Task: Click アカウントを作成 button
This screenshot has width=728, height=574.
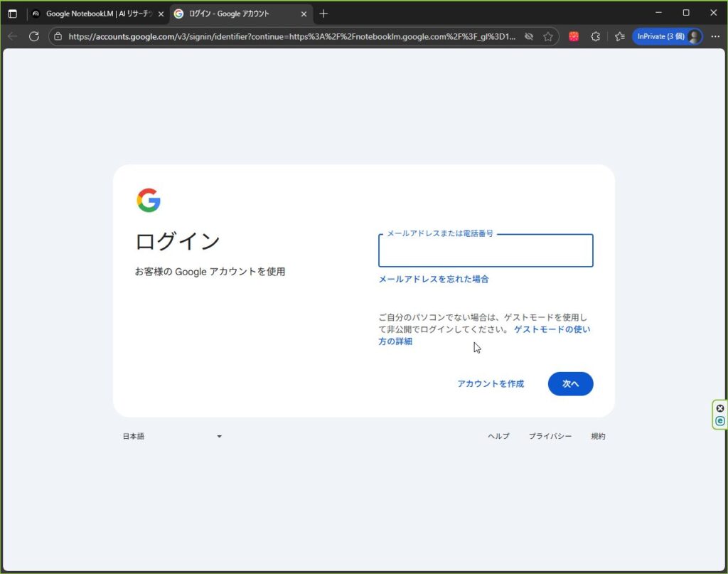Action: click(491, 383)
